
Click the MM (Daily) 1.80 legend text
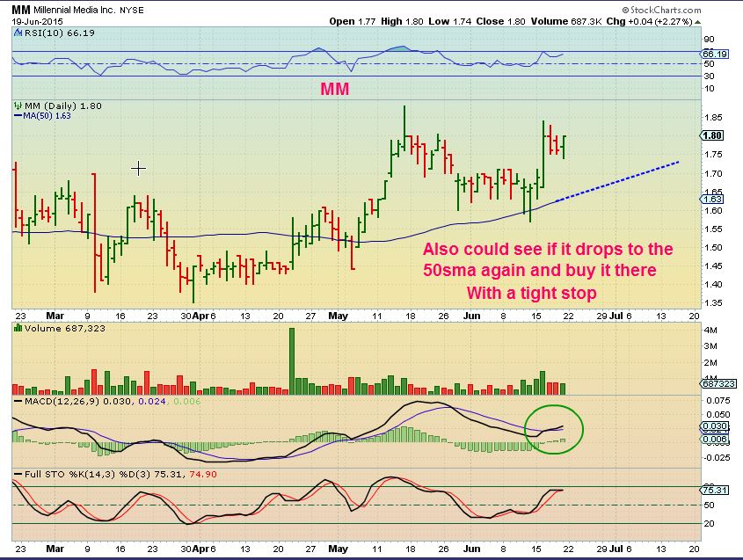pos(63,105)
